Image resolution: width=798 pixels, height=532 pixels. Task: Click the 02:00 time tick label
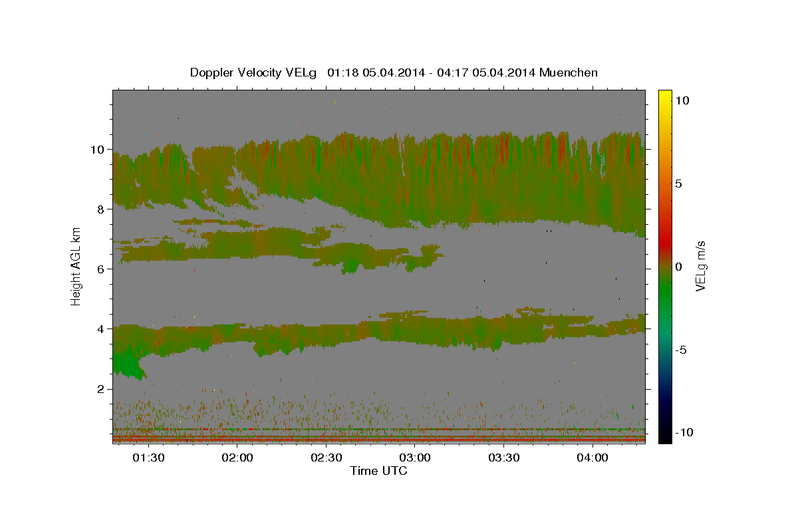tap(237, 458)
